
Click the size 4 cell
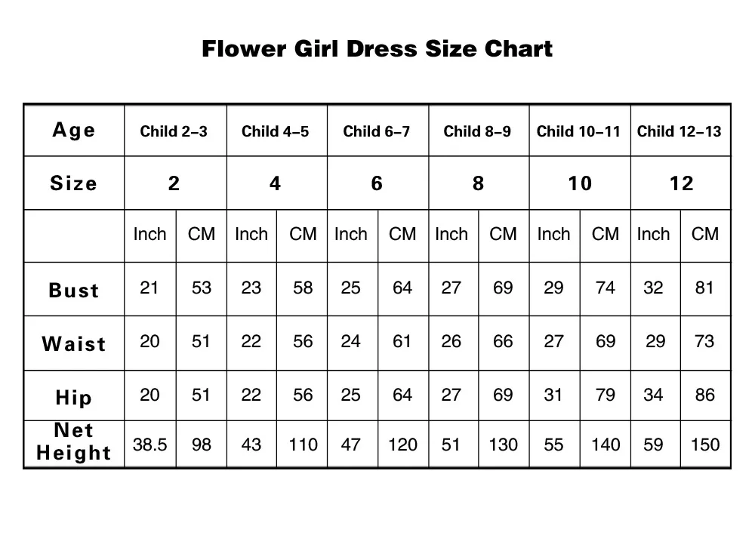276,183
